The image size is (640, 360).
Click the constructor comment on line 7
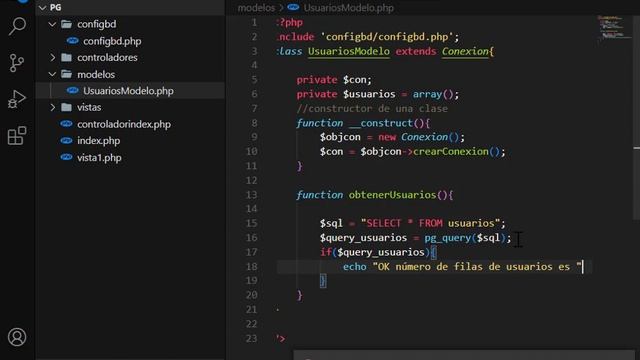tap(372, 109)
